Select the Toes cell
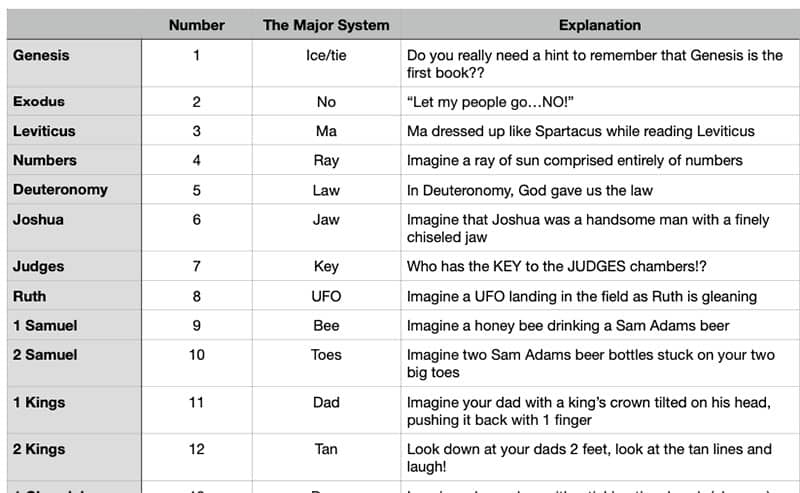Screen dimensions: 800x493 (326, 355)
